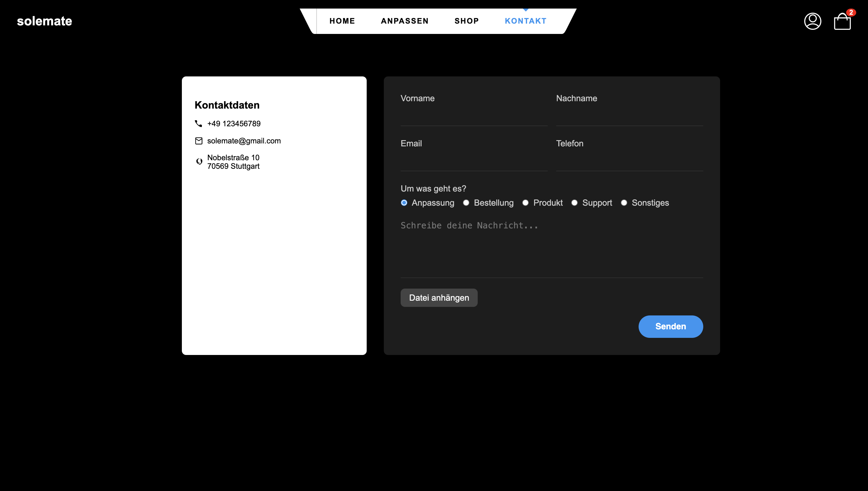Image resolution: width=868 pixels, height=491 pixels.
Task: Click the envelope mail icon
Action: coord(199,141)
